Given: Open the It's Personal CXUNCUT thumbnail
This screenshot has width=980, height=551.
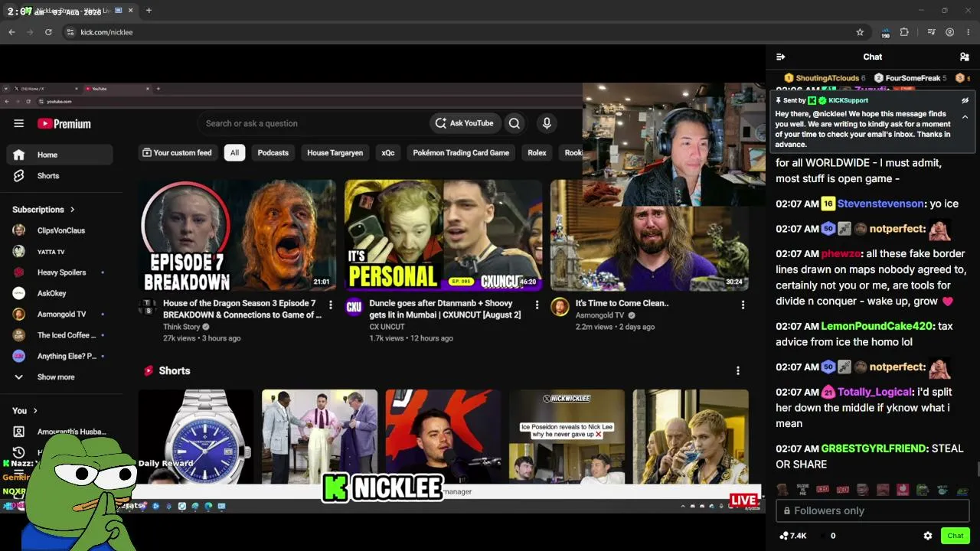Looking at the screenshot, I should [x=443, y=236].
